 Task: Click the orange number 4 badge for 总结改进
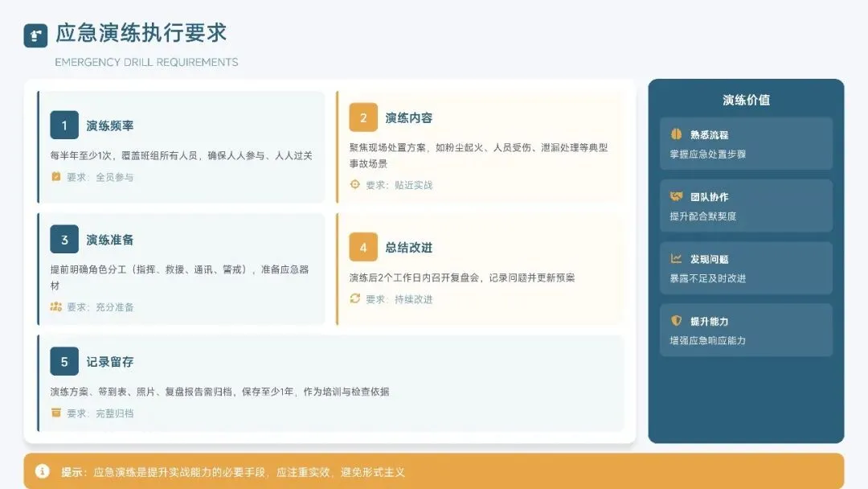tap(363, 247)
